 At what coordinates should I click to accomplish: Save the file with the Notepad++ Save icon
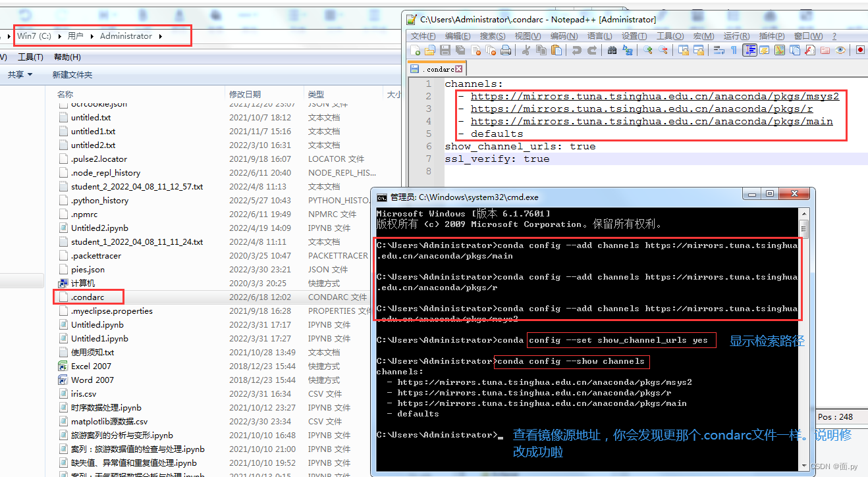pos(445,50)
